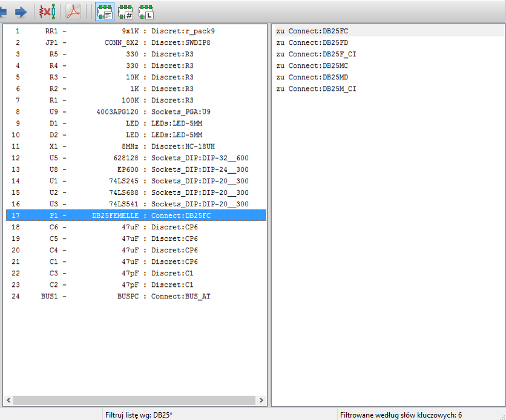506x420 pixels.
Task: Select component row U5 628128
Action: 136,158
